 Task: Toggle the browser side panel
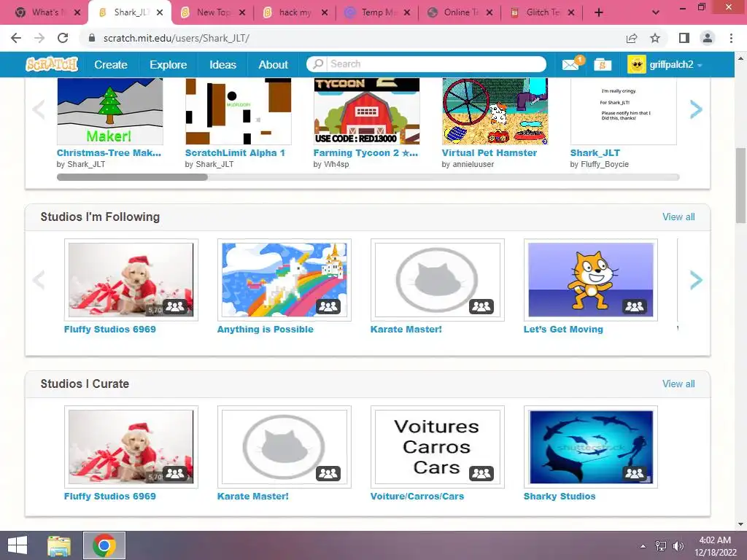pyautogui.click(x=684, y=38)
